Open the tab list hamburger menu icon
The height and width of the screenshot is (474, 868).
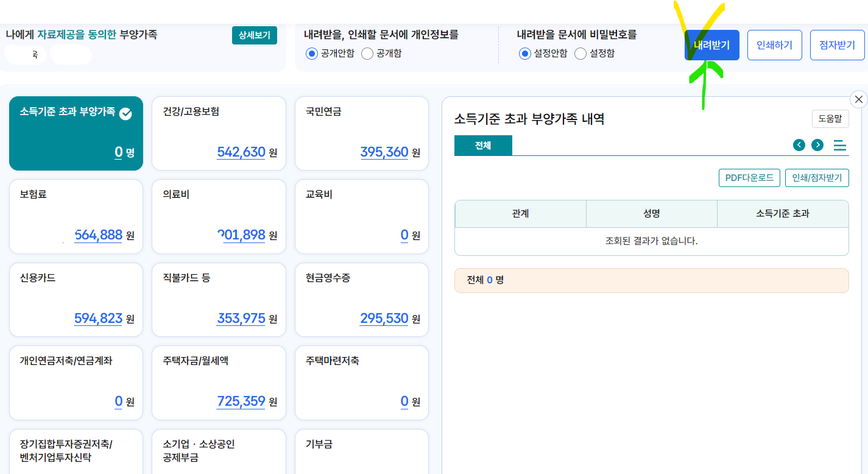[840, 145]
